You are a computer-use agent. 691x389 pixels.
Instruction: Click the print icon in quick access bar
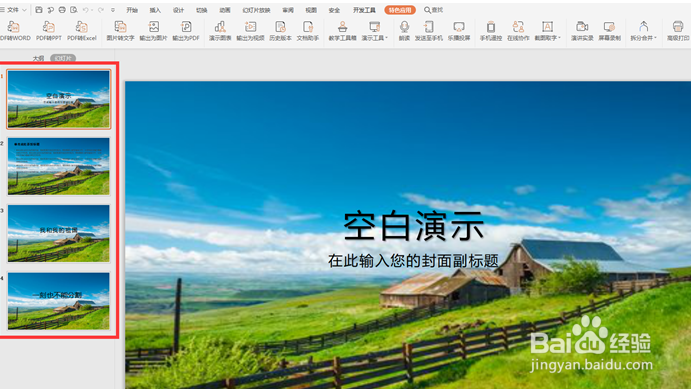click(x=62, y=10)
